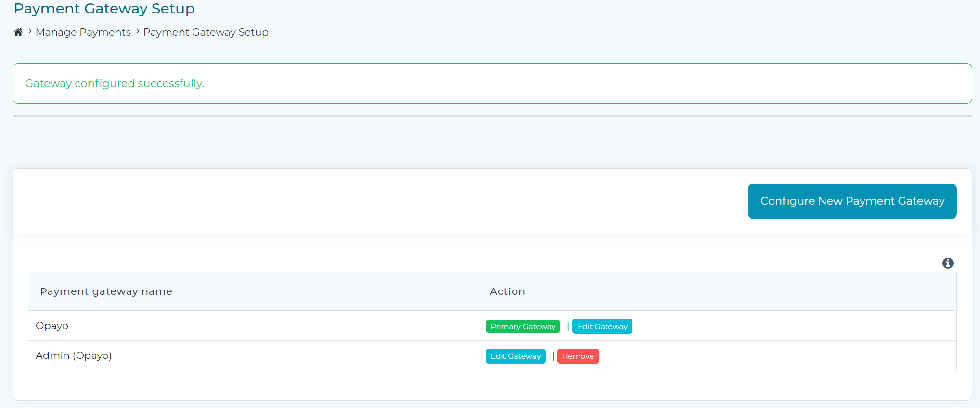The image size is (980, 408).
Task: Click Configure New Payment Gateway button
Action: (x=852, y=201)
